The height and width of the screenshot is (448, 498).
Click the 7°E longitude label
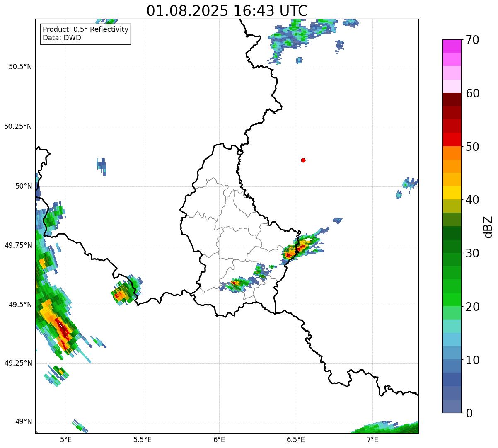372,440
